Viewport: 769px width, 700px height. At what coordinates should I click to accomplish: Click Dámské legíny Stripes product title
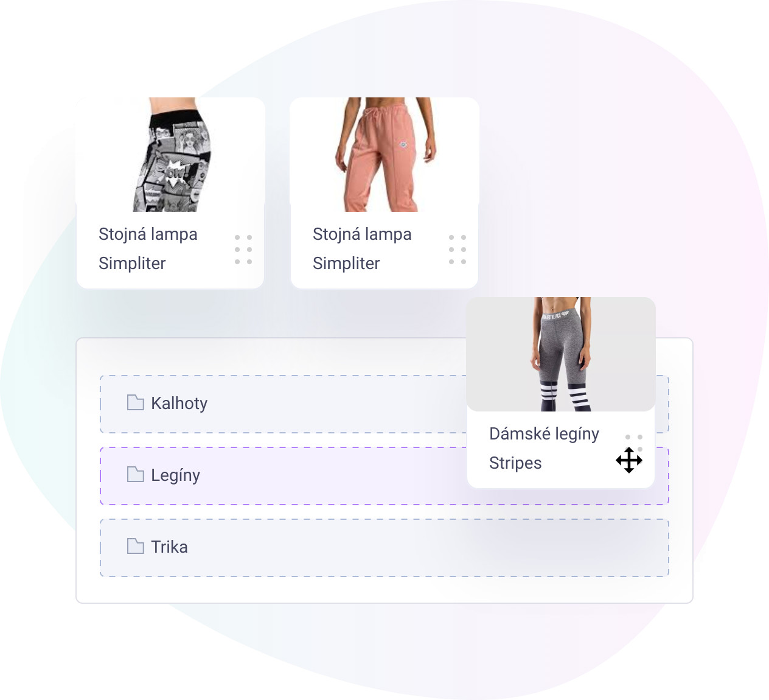pyautogui.click(x=544, y=448)
